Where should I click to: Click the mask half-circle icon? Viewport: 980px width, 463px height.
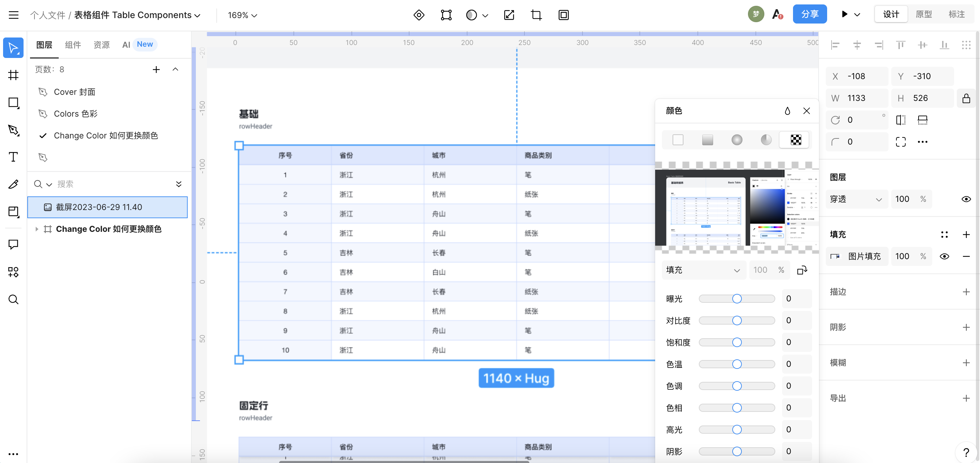(x=471, y=15)
